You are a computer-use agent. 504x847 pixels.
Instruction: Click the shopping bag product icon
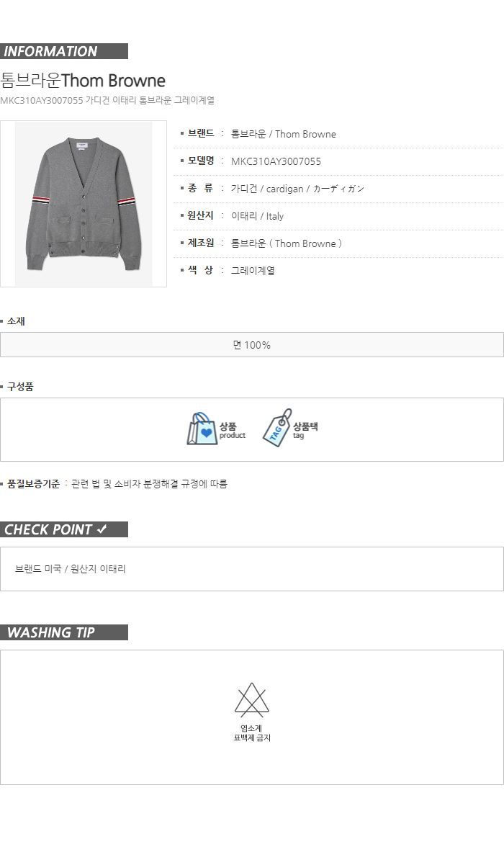[202, 429]
